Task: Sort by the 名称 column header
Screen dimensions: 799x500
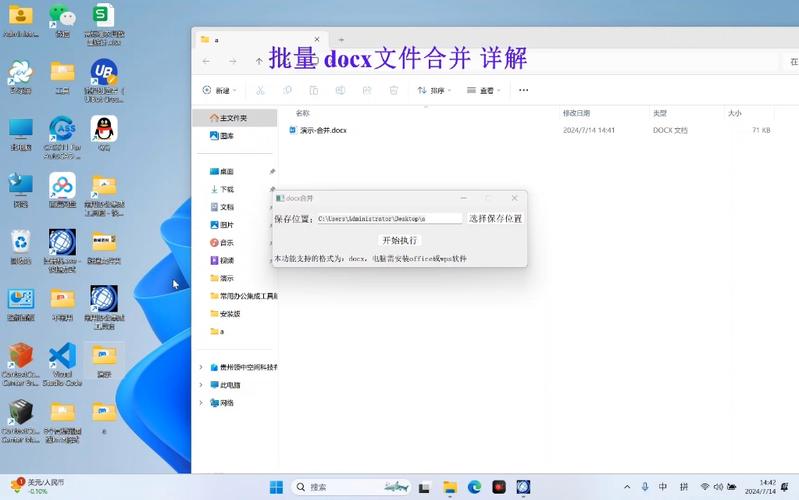Action: (303, 113)
